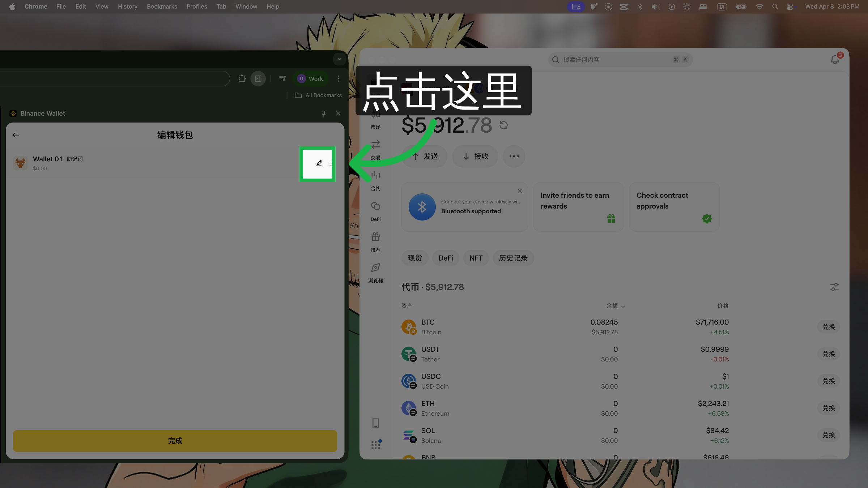The width and height of the screenshot is (868, 488).
Task: Open the more options ellipsis button
Action: pos(514,156)
